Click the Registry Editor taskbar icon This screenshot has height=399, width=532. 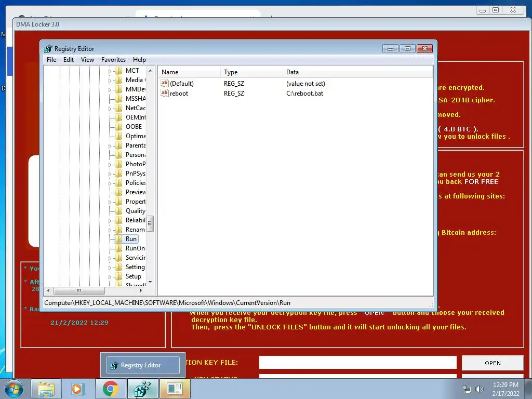(142, 389)
